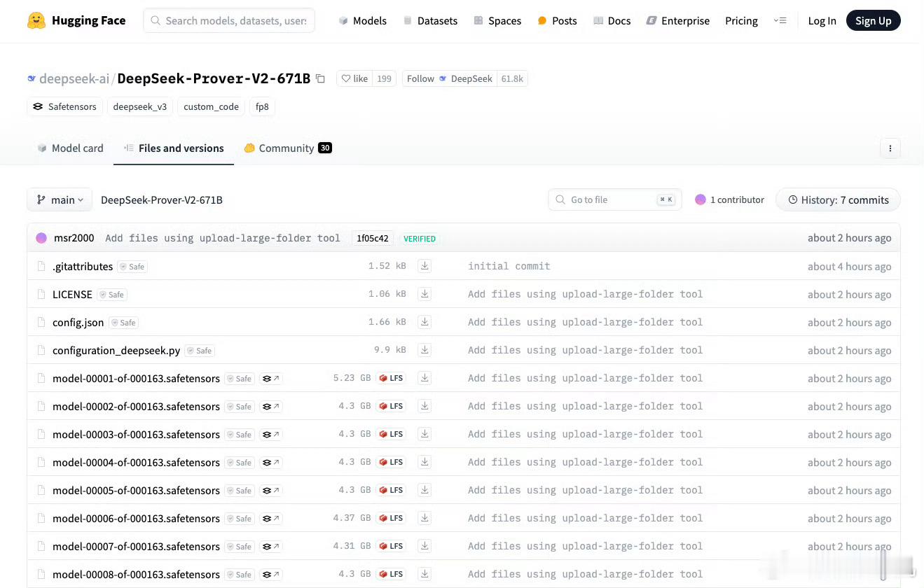Open the config.json file
This screenshot has height=588, width=924.
tap(78, 323)
